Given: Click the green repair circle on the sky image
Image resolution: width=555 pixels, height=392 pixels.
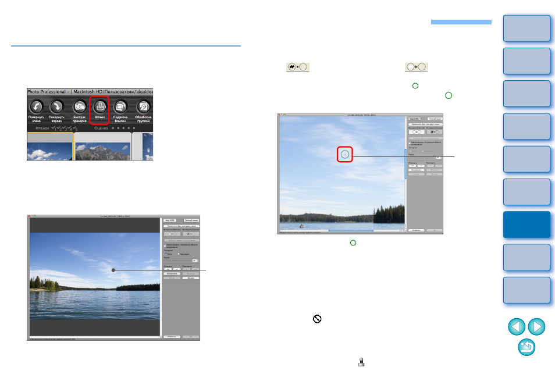Looking at the screenshot, I should 345,154.
